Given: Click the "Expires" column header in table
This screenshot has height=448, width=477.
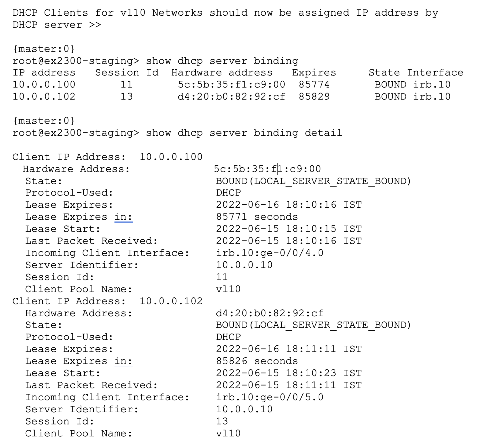Looking at the screenshot, I should [x=314, y=72].
